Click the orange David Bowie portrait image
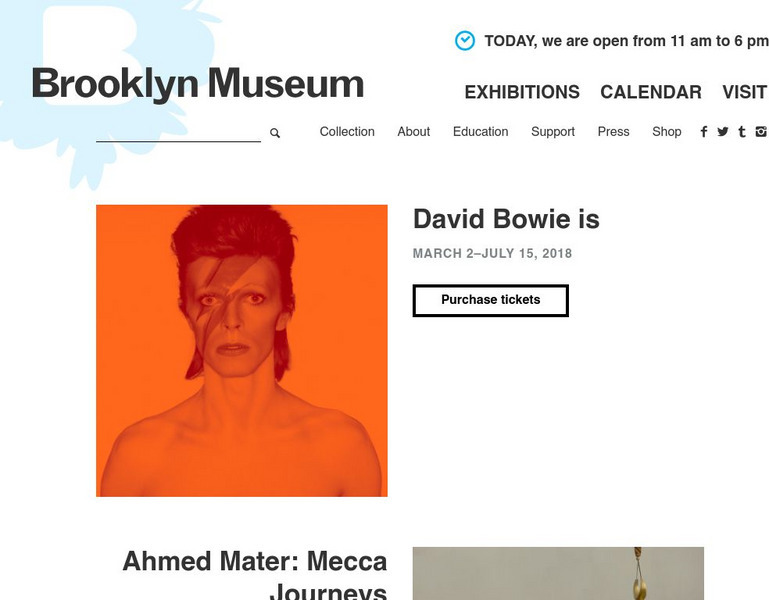The height and width of the screenshot is (600, 769). point(241,350)
